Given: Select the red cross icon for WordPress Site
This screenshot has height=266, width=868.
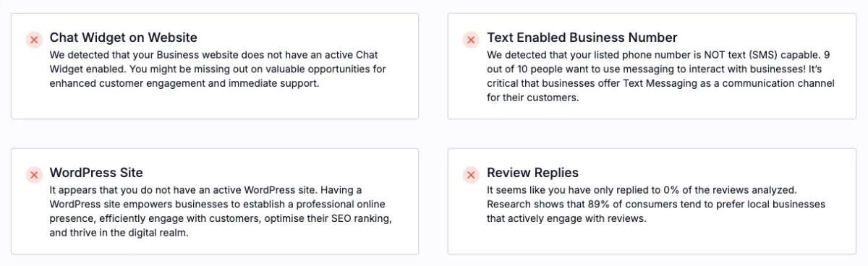Looking at the screenshot, I should point(33,175).
